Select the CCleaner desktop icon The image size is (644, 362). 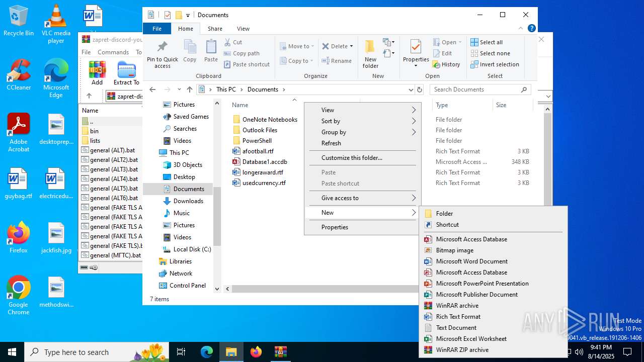click(19, 74)
